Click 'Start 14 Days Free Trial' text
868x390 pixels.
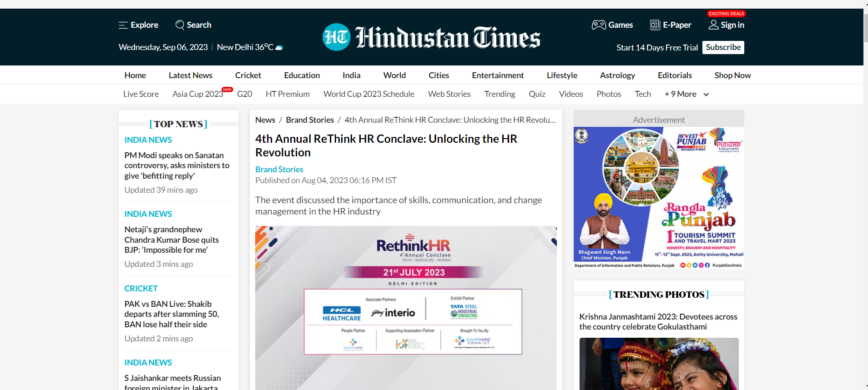click(x=657, y=48)
